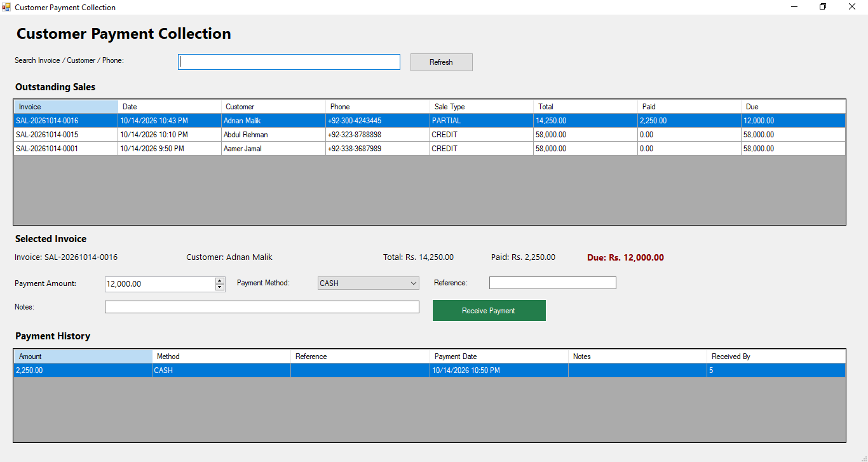
Task: Click Adnan Malik cell in sales table
Action: coord(273,121)
